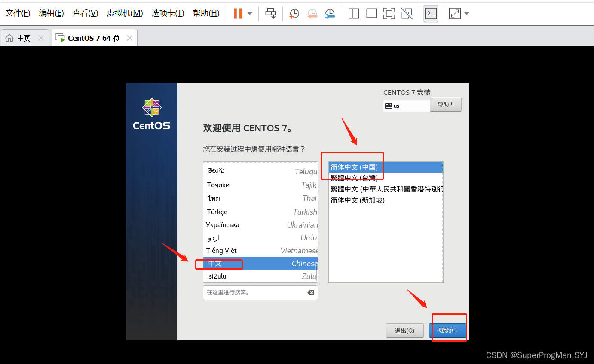Open the 查看(V) menu

pos(86,13)
